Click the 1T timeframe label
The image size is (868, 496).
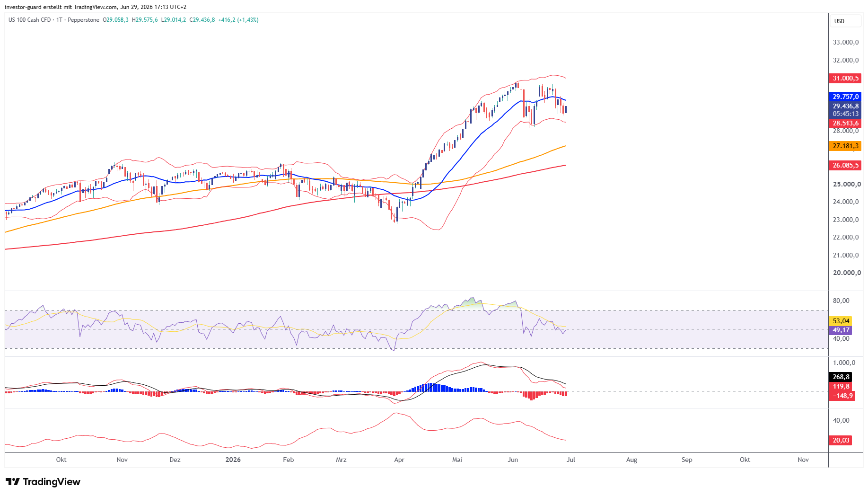pos(59,20)
